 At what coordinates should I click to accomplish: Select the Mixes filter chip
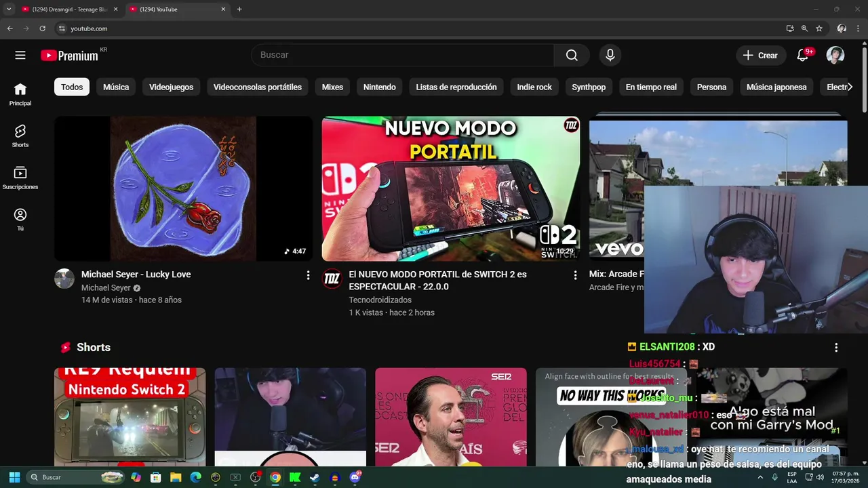332,87
